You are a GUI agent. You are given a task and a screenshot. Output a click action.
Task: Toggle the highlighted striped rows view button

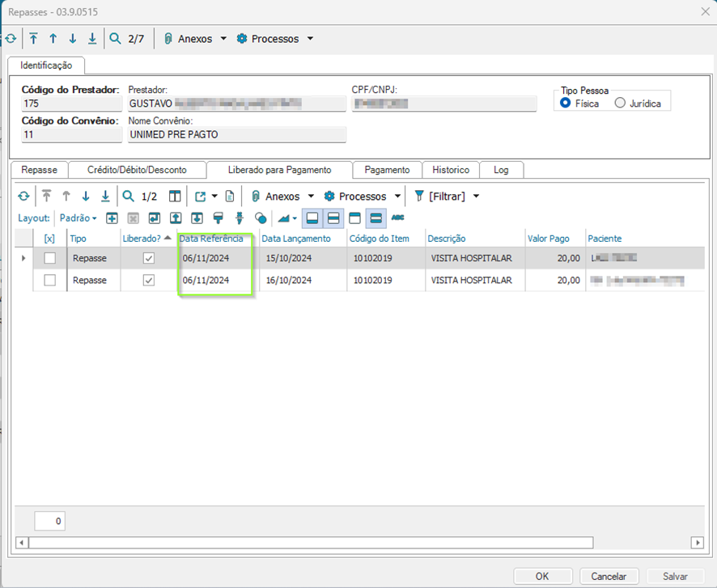point(375,218)
